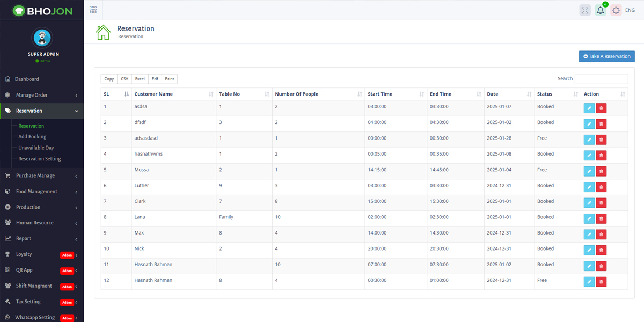This screenshot has height=322, width=644.
Task: Click the super admin avatar
Action: coord(42,38)
